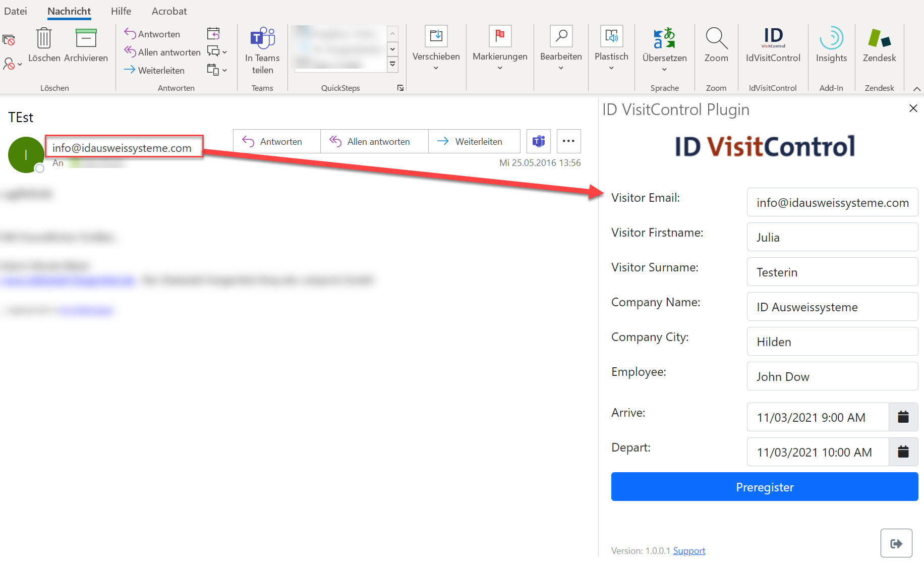
Task: Click the Preregister button
Action: [765, 487]
